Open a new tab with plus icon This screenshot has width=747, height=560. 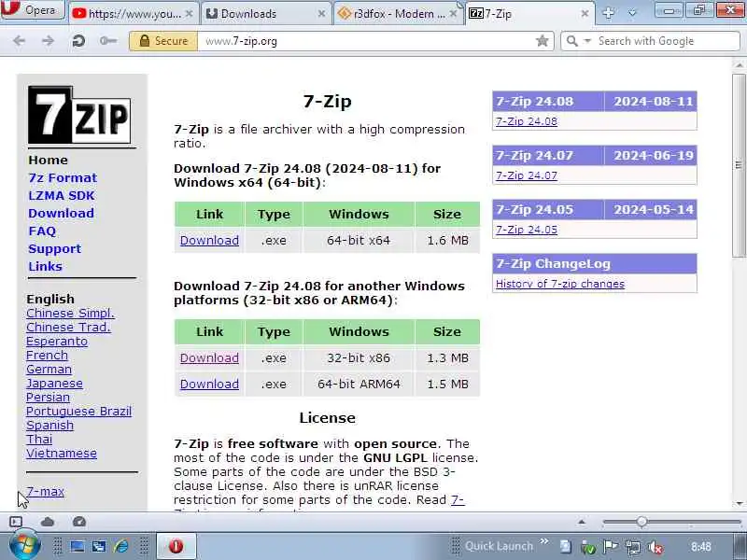[x=609, y=13]
